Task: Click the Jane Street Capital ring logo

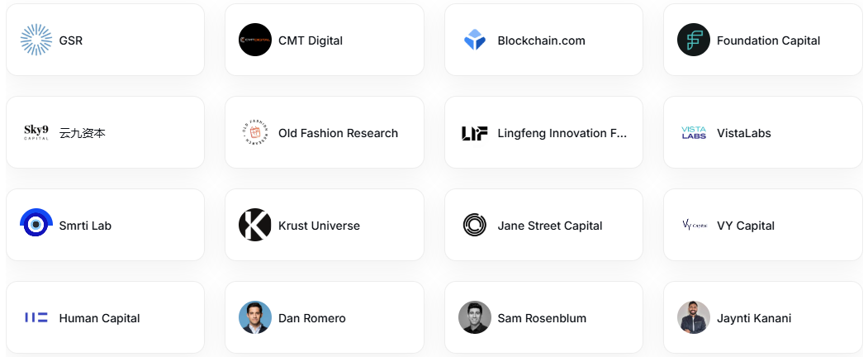Action: [x=474, y=225]
